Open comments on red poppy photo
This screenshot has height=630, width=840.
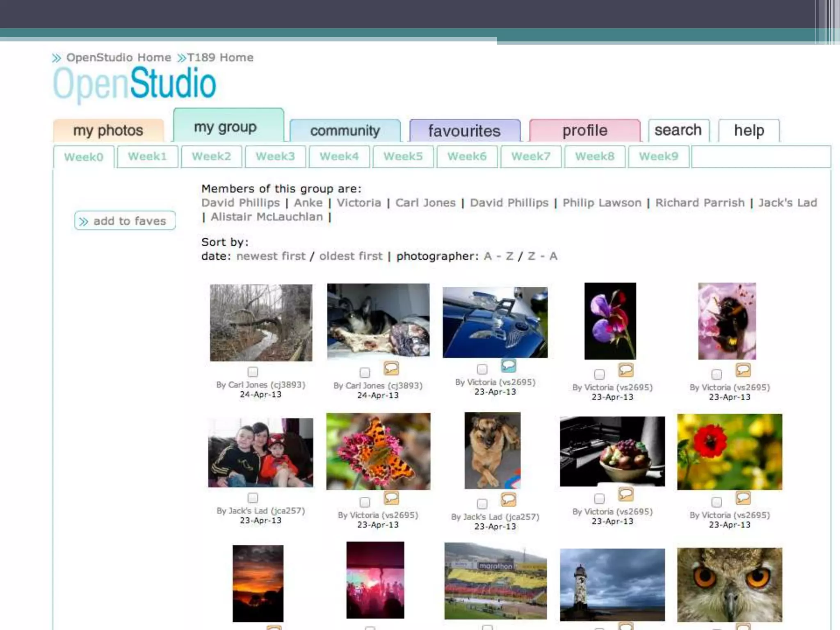point(743,498)
